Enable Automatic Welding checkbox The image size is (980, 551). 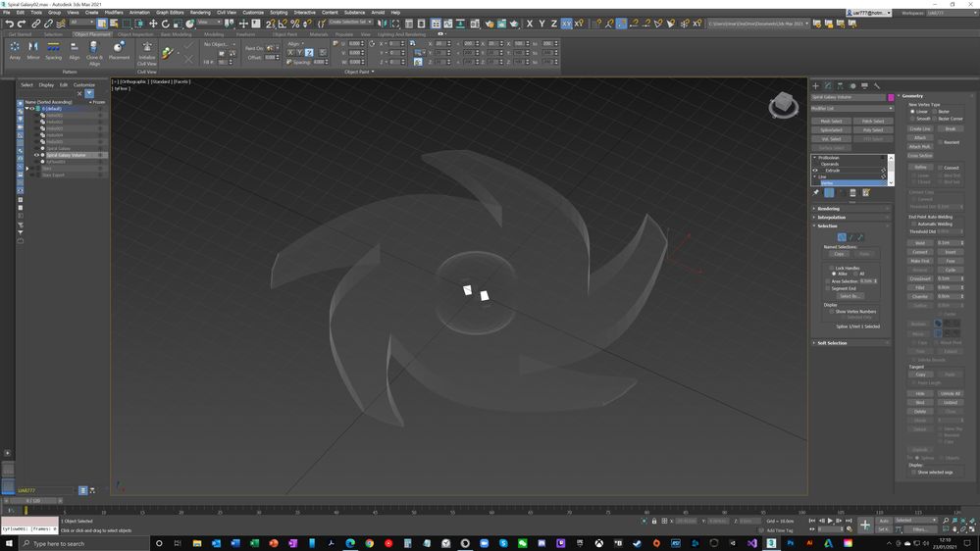pos(913,224)
